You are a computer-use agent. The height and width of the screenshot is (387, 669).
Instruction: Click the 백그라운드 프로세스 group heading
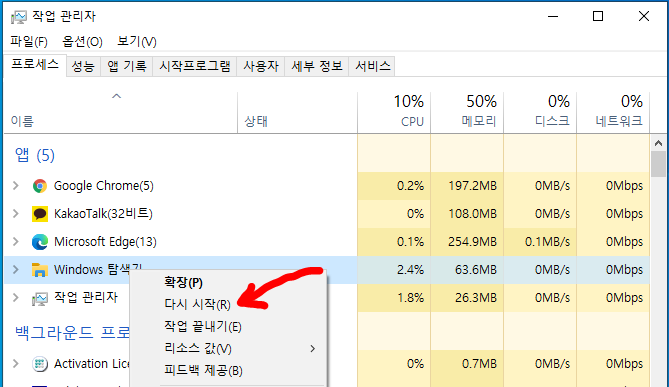coord(72,332)
